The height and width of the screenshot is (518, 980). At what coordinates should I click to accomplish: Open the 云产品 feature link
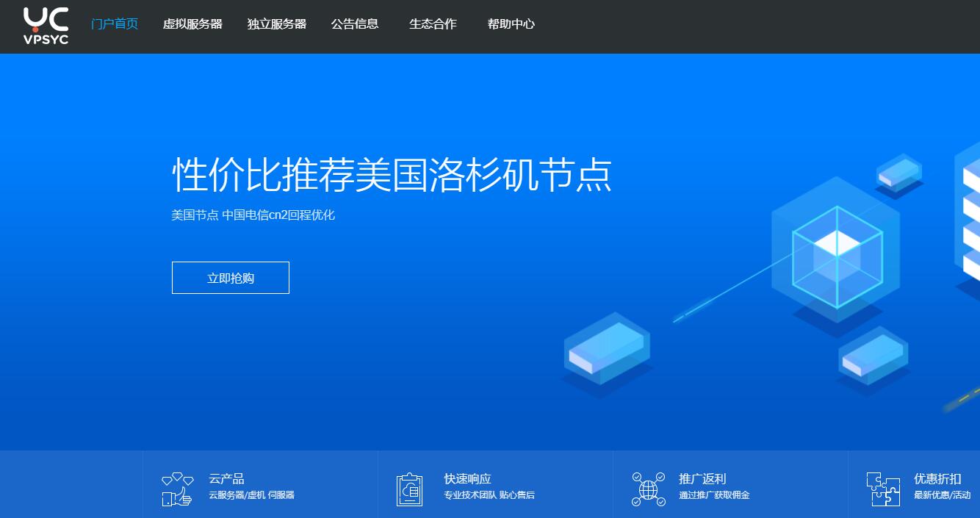(226, 479)
